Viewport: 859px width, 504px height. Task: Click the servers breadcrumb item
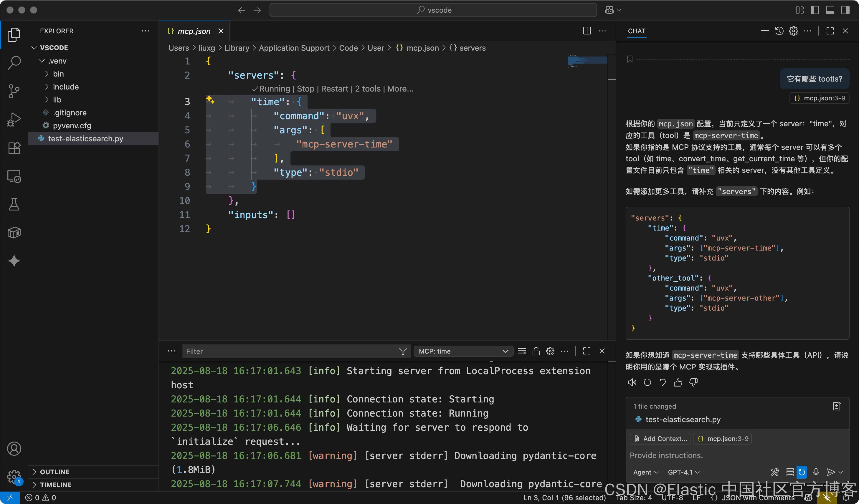[x=467, y=48]
